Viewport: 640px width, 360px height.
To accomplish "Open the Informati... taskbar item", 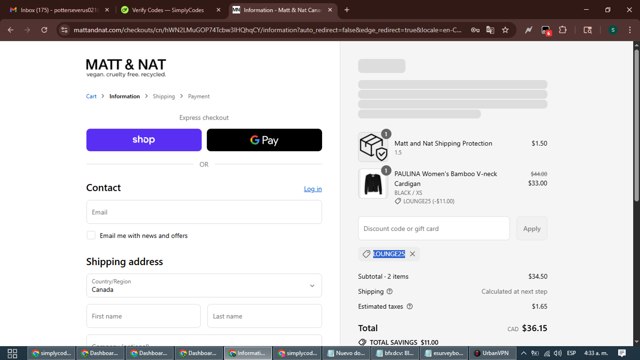I will tap(248, 353).
